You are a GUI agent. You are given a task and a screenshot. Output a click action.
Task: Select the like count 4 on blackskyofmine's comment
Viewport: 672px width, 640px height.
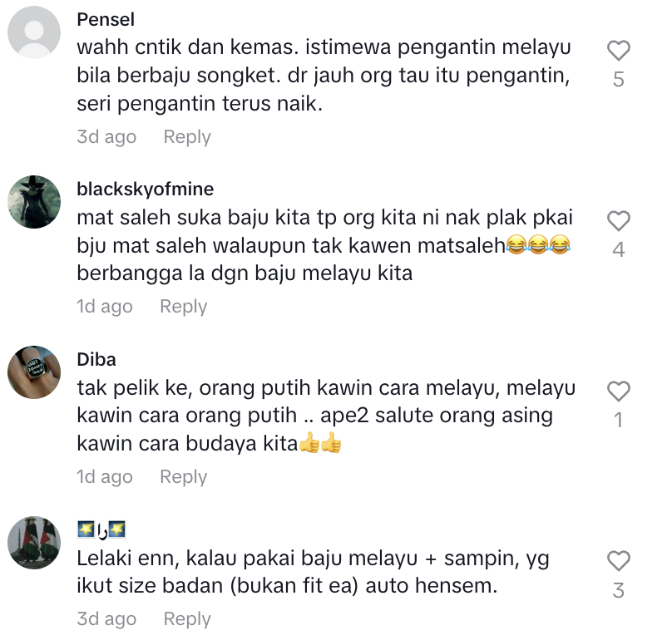click(619, 249)
